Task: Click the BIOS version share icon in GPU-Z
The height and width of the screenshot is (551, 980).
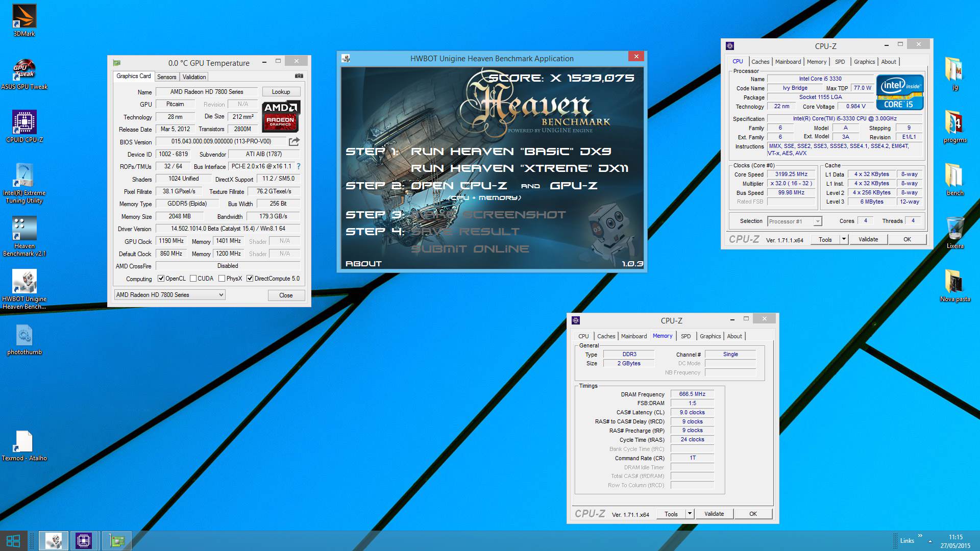Action: tap(294, 141)
